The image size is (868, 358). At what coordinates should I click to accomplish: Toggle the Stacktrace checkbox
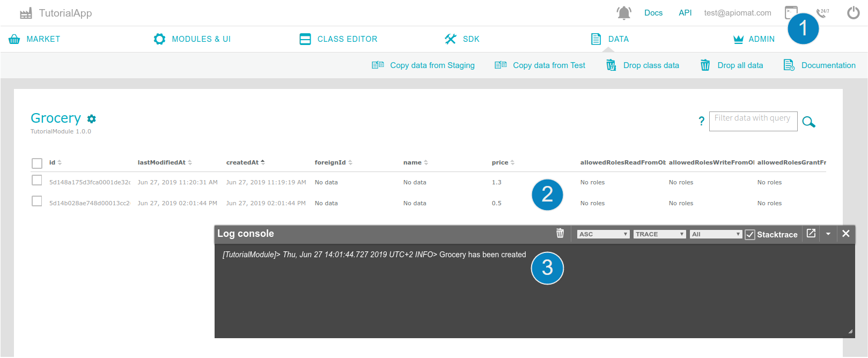(750, 235)
